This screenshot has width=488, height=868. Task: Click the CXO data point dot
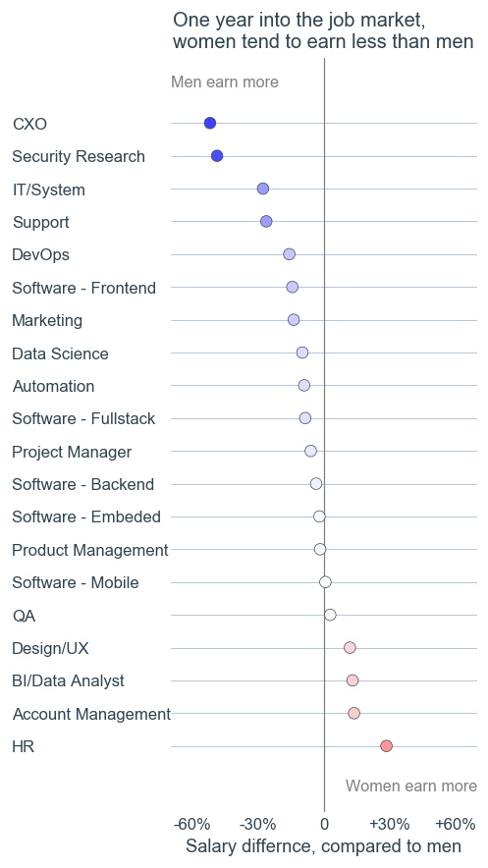tap(210, 123)
